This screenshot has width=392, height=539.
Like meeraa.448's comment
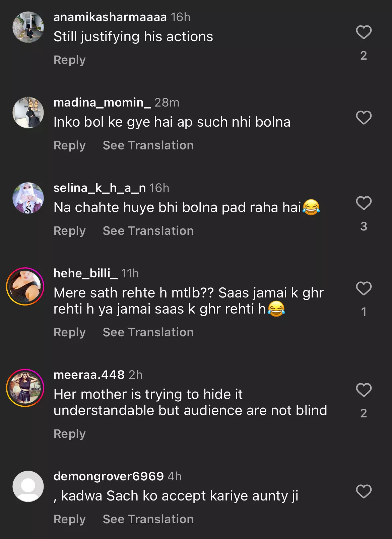point(364,390)
